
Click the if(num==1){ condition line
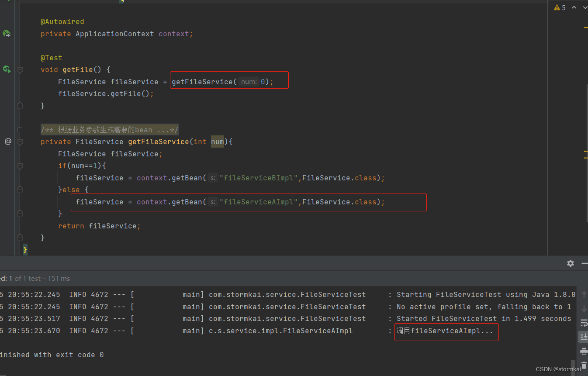pyautogui.click(x=82, y=166)
